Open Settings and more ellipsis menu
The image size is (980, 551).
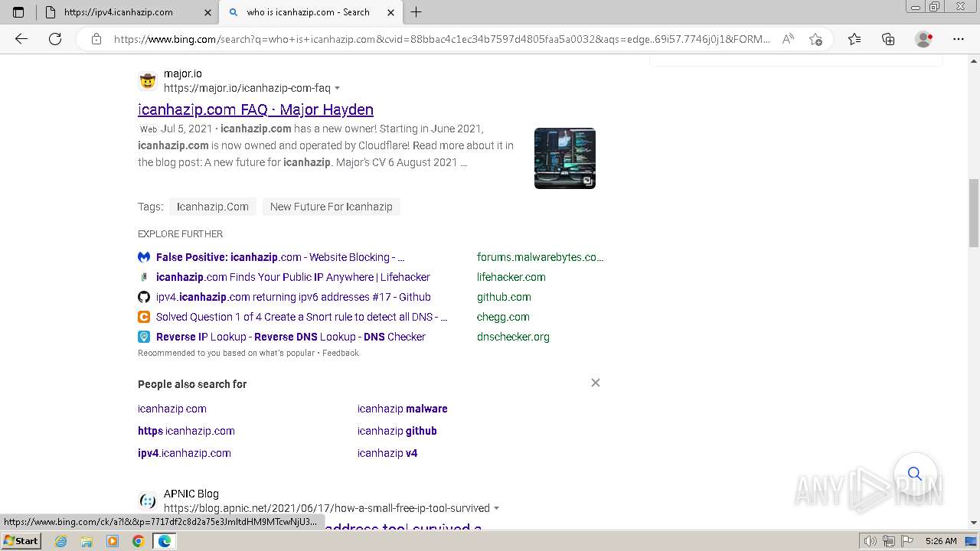point(959,39)
